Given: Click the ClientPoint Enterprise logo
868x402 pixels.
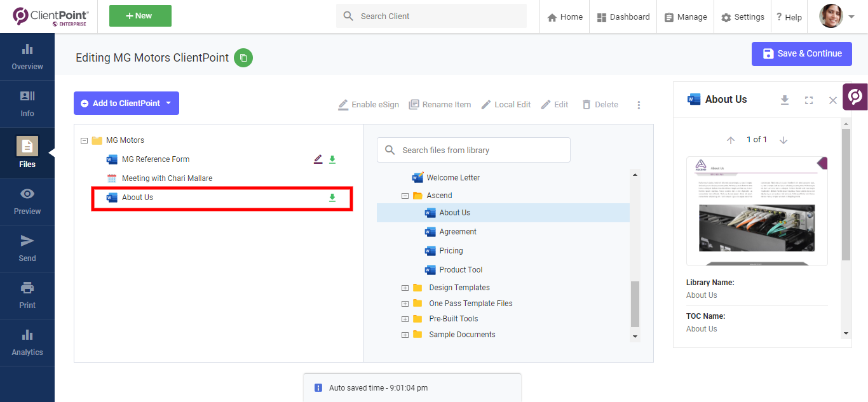Looking at the screenshot, I should 51,17.
